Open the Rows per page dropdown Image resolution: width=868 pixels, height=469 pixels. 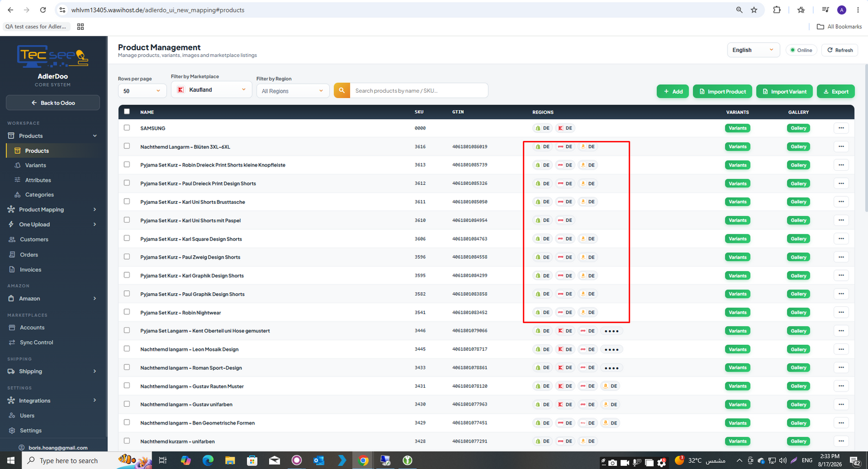pos(142,91)
